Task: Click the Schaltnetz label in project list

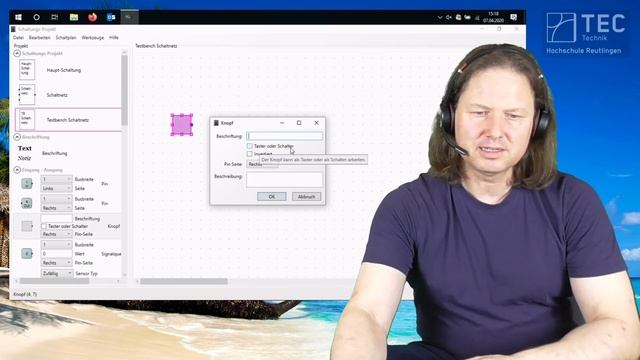Action: 57,95
